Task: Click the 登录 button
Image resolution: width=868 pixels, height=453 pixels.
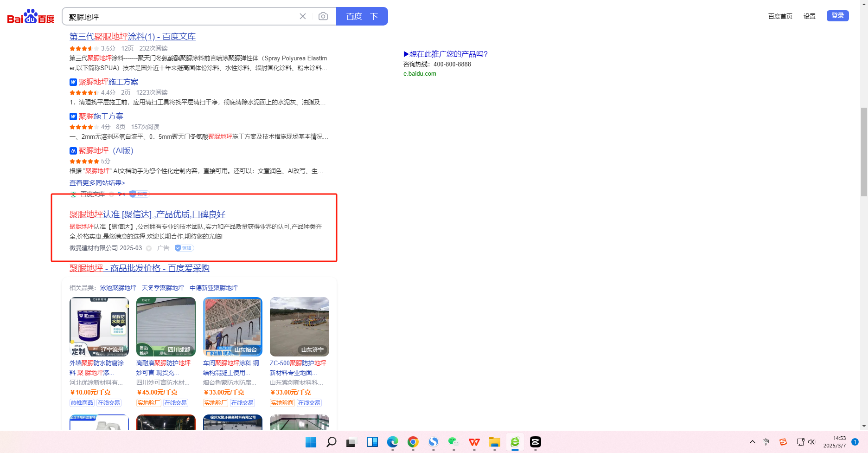Action: click(x=838, y=16)
